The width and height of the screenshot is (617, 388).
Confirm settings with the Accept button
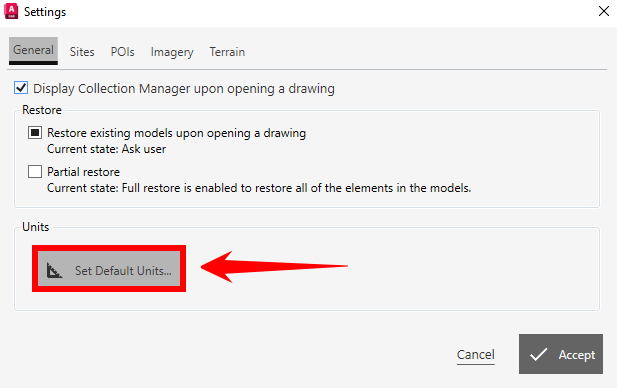point(561,354)
